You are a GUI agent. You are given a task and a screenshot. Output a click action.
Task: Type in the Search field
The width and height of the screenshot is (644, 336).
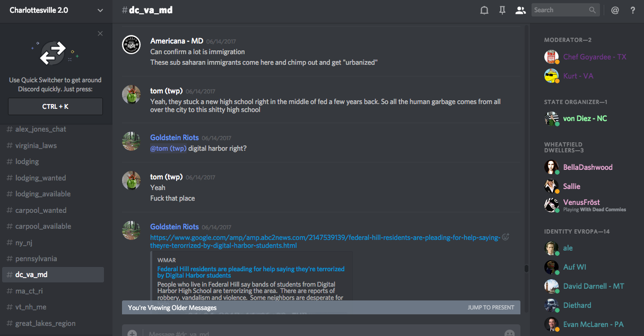tap(560, 10)
